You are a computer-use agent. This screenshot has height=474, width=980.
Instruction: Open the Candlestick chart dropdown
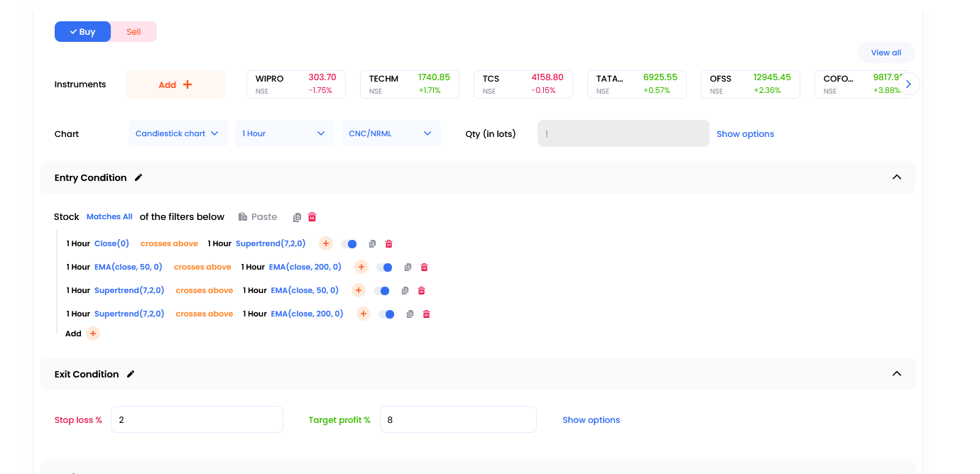178,133
